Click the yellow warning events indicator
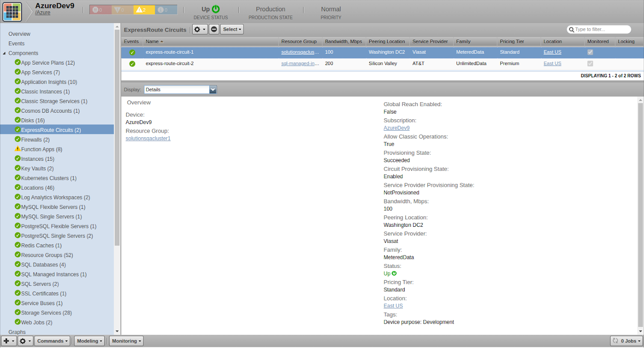The width and height of the screenshot is (644, 348). 144,10
